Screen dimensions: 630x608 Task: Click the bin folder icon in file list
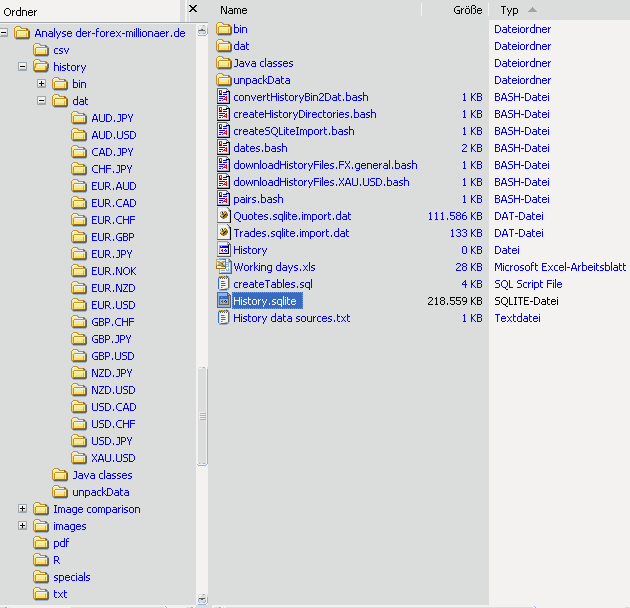224,29
